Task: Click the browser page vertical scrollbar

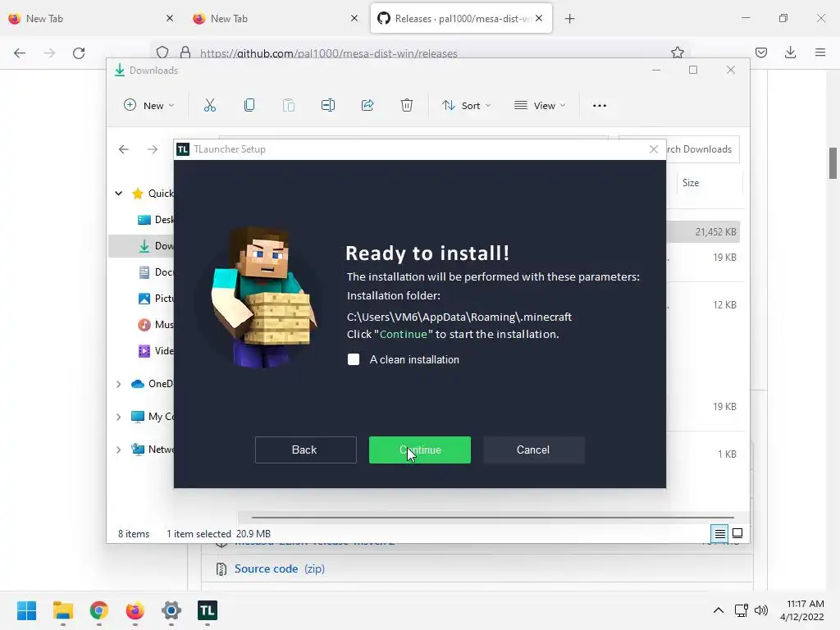Action: tap(833, 163)
